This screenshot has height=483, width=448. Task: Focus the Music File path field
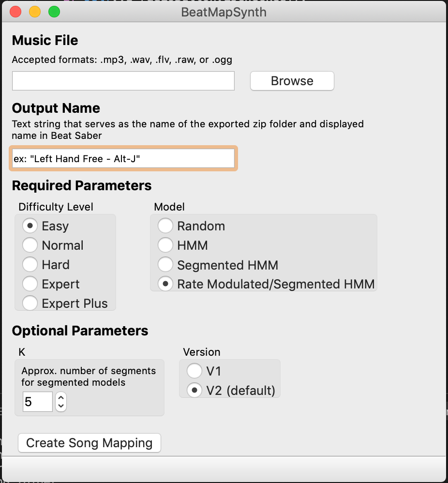click(x=123, y=81)
